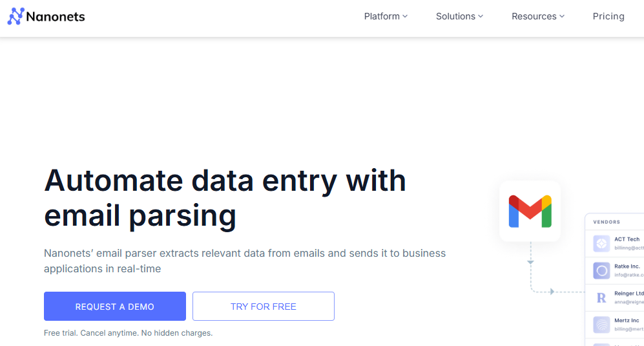Click the Mertz Inc fingerprint icon
Viewport: 644px width, 346px height.
coord(601,324)
